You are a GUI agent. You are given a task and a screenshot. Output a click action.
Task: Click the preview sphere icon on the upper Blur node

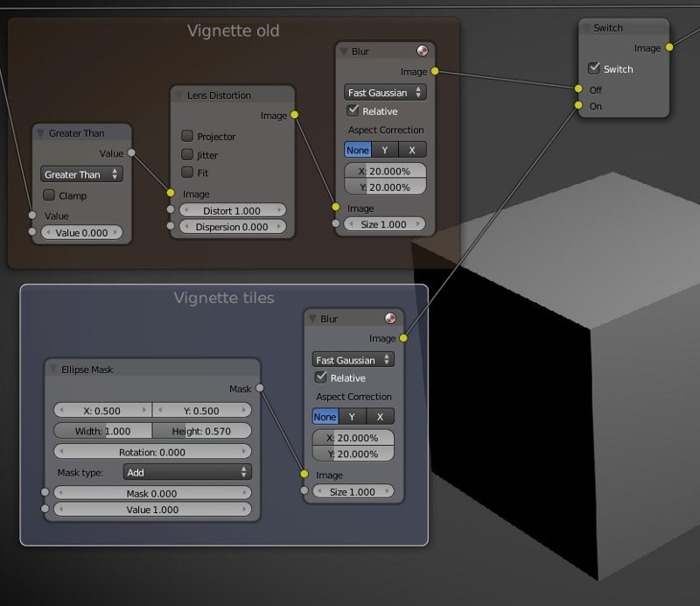click(423, 51)
